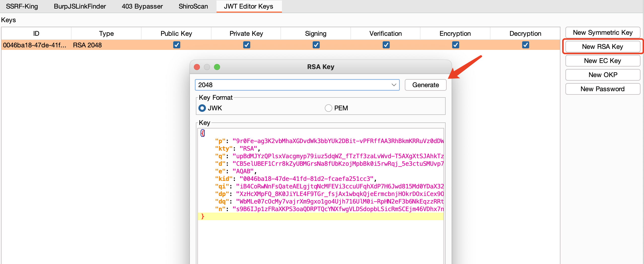
Task: Click the "qi" value line in key editor
Action: coord(329,186)
